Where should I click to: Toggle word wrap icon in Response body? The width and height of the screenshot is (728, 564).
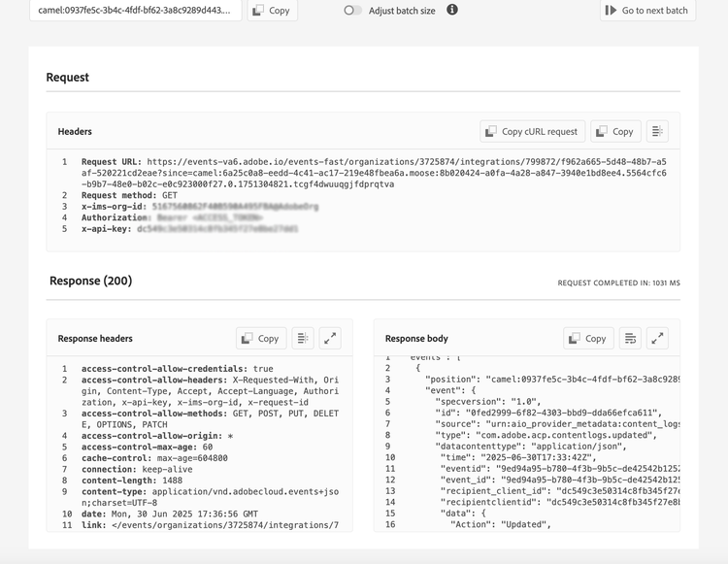click(630, 339)
